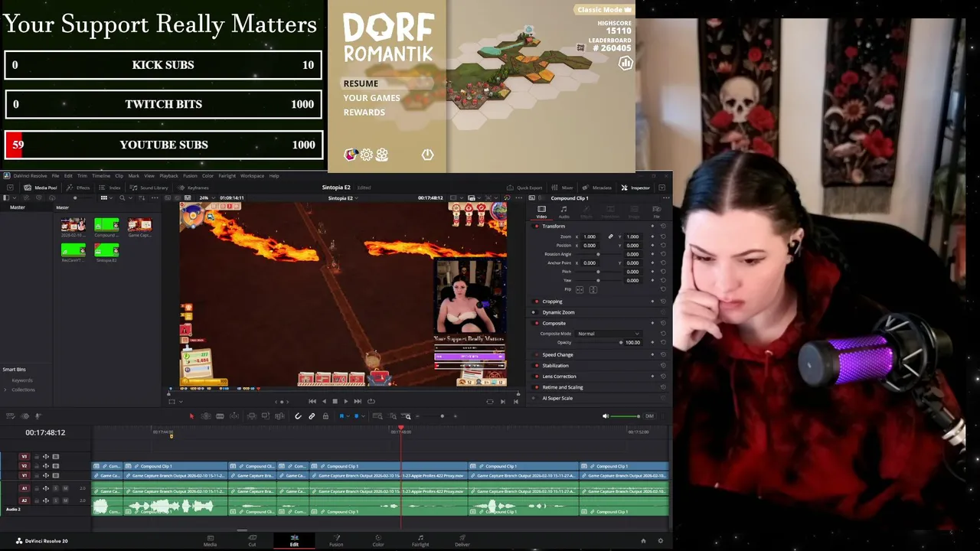980x551 pixels.
Task: Click DIM audio button
Action: tap(649, 416)
